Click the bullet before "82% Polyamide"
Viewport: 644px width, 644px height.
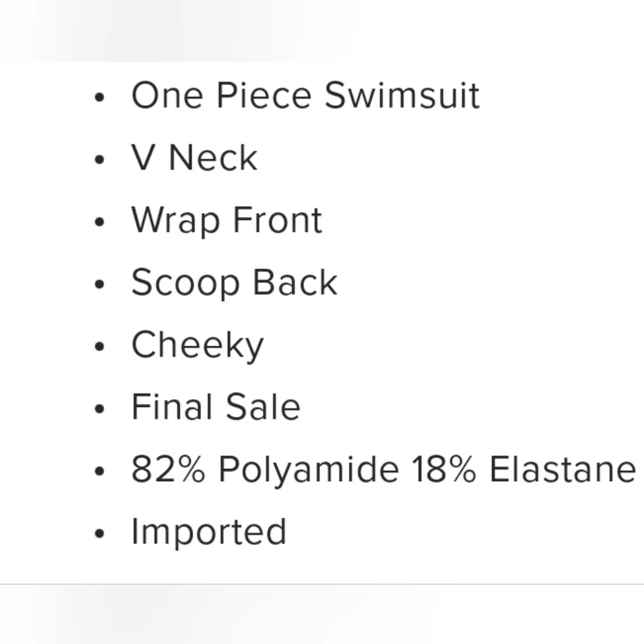[99, 471]
